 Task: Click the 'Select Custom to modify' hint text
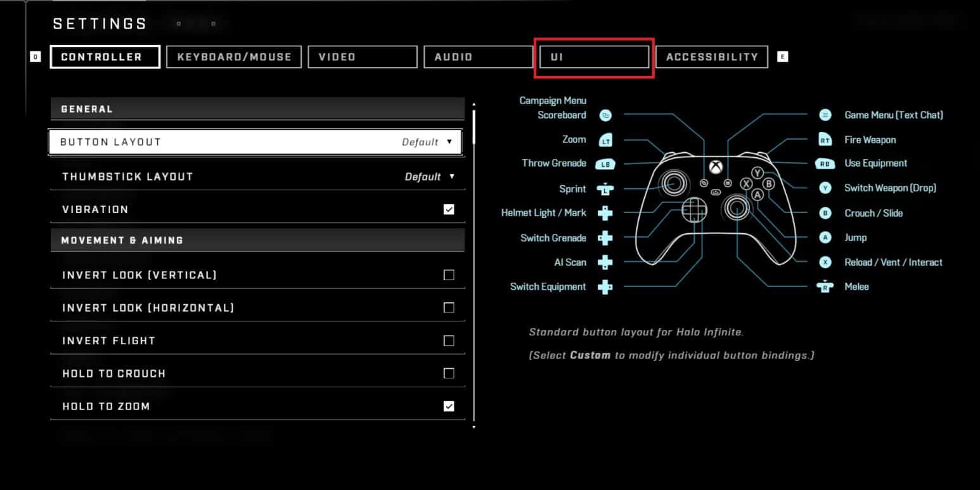671,355
